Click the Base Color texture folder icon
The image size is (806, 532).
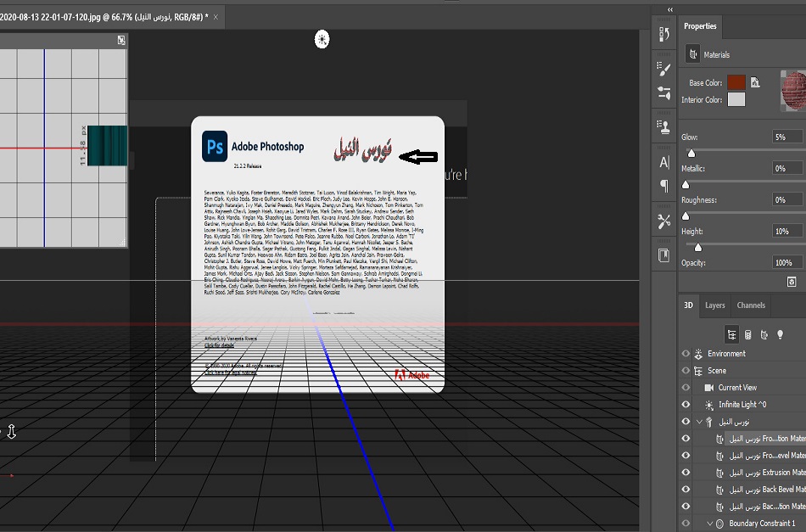coord(754,82)
